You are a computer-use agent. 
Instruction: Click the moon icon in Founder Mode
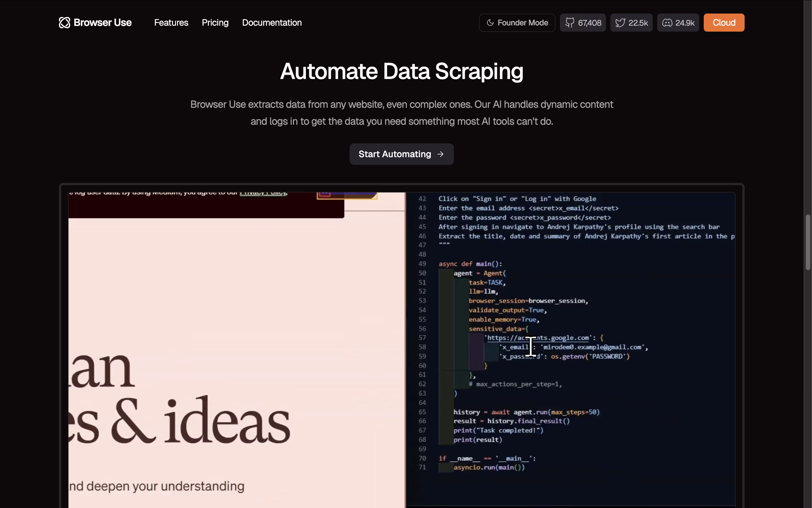490,23
